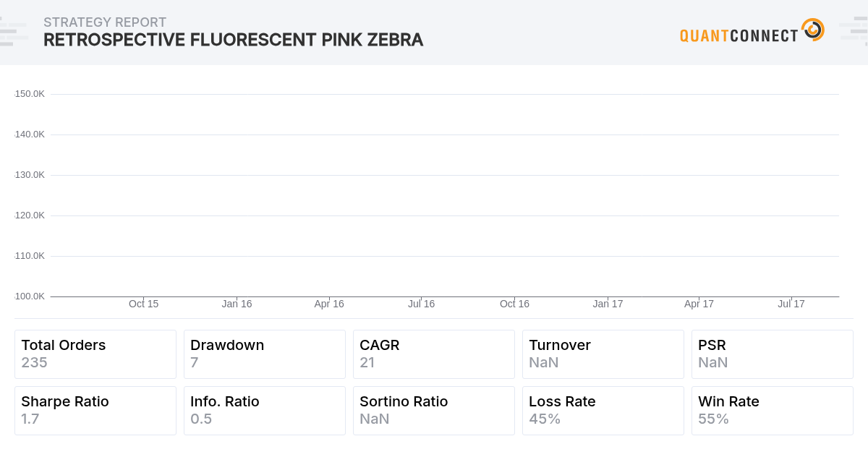This screenshot has height=457, width=868.
Task: Open the CAGR stat card
Action: tap(434, 354)
